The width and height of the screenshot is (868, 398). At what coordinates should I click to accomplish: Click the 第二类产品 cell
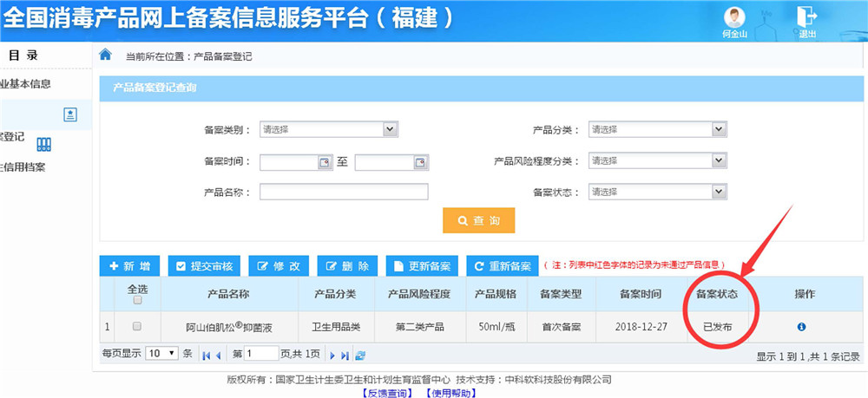[419, 327]
